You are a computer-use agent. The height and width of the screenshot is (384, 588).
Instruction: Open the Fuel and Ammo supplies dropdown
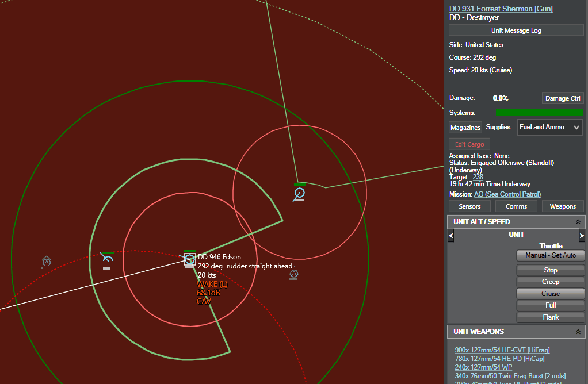[550, 128]
